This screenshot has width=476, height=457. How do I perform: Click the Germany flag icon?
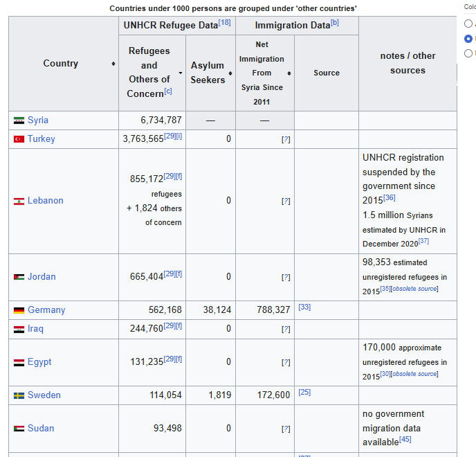[x=19, y=310]
